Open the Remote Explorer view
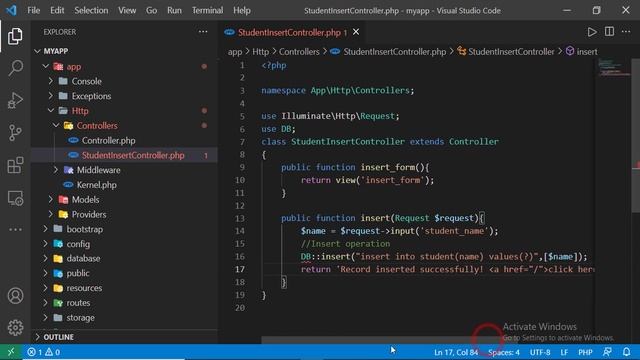The width and height of the screenshot is (640, 360). pos(15,198)
